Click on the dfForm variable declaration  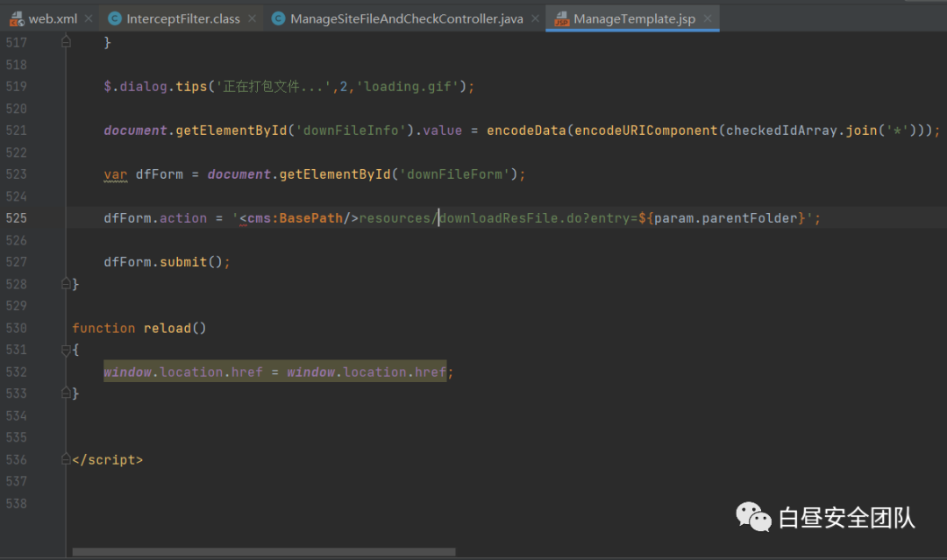pos(159,174)
